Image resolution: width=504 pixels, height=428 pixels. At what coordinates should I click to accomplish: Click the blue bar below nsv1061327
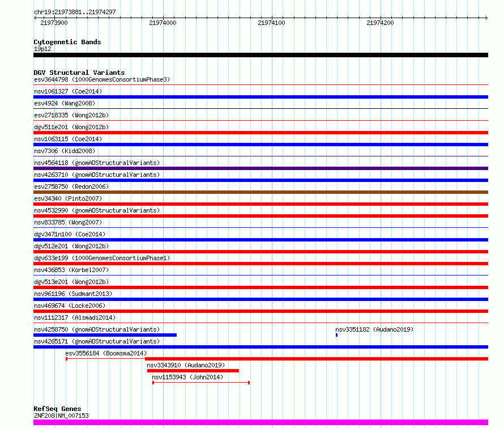tap(260, 97)
